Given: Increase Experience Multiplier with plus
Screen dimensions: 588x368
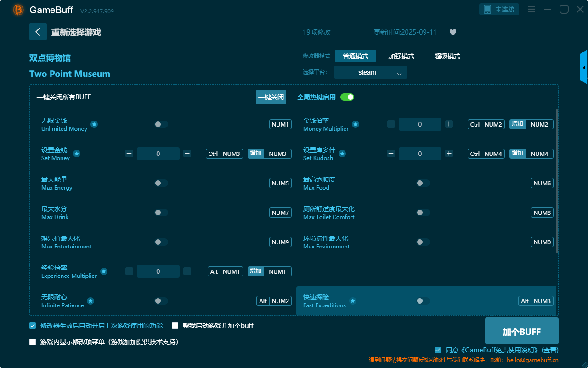Looking at the screenshot, I should [187, 271].
